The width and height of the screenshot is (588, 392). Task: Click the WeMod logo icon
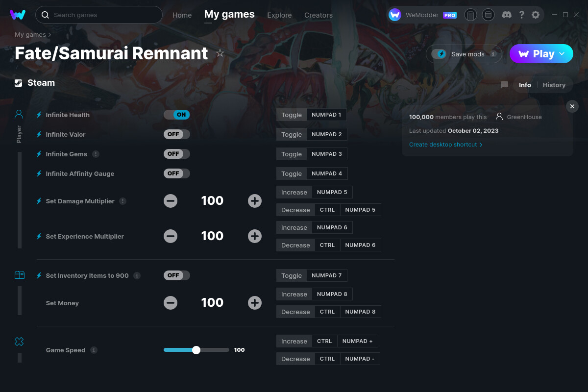[x=18, y=15]
